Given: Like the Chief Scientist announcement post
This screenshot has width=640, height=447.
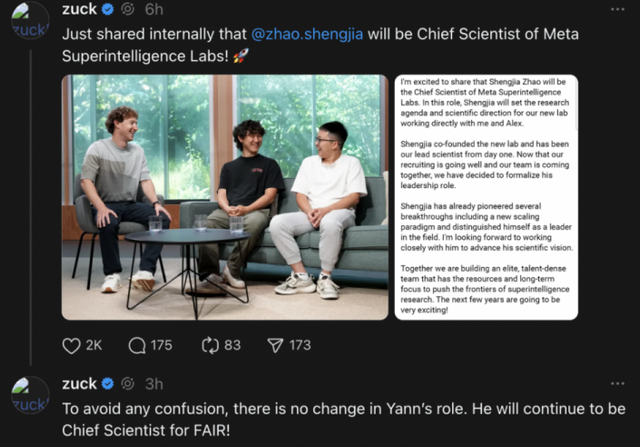Looking at the screenshot, I should pyautogui.click(x=71, y=345).
